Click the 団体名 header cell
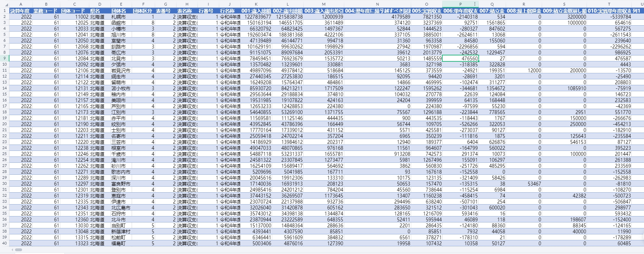The height and width of the screenshot is (254, 644). [x=121, y=11]
